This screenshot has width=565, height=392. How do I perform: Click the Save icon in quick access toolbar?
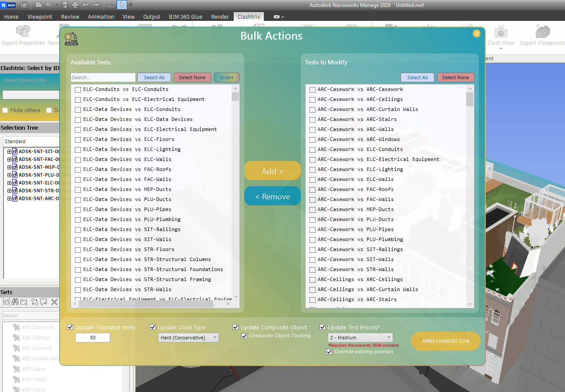pos(65,5)
